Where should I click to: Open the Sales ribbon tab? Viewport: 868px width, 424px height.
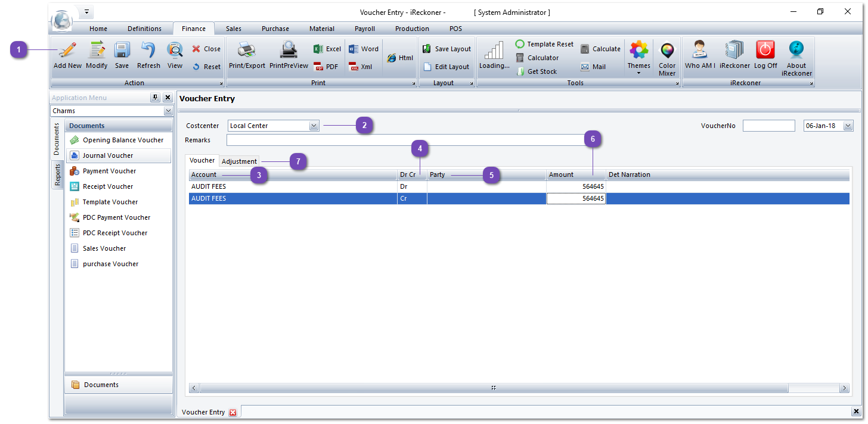click(234, 29)
